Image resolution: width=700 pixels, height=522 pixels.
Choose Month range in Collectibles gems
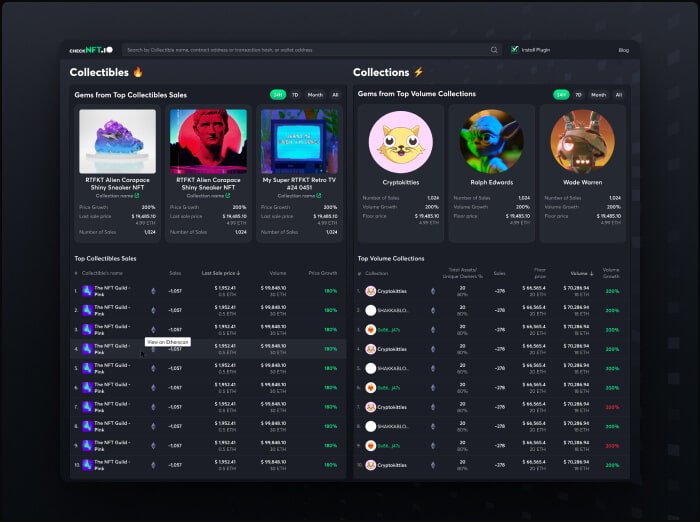(x=315, y=95)
